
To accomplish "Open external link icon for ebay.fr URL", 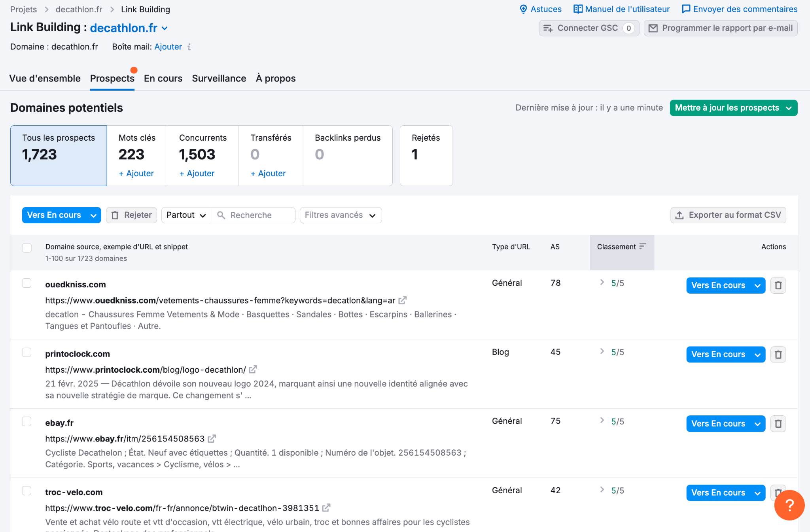I will point(212,439).
